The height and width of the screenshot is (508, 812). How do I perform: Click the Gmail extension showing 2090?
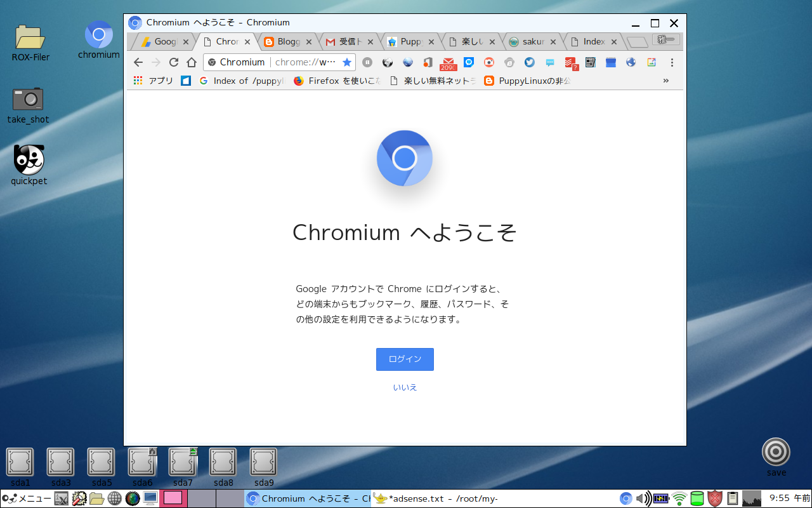tap(448, 63)
